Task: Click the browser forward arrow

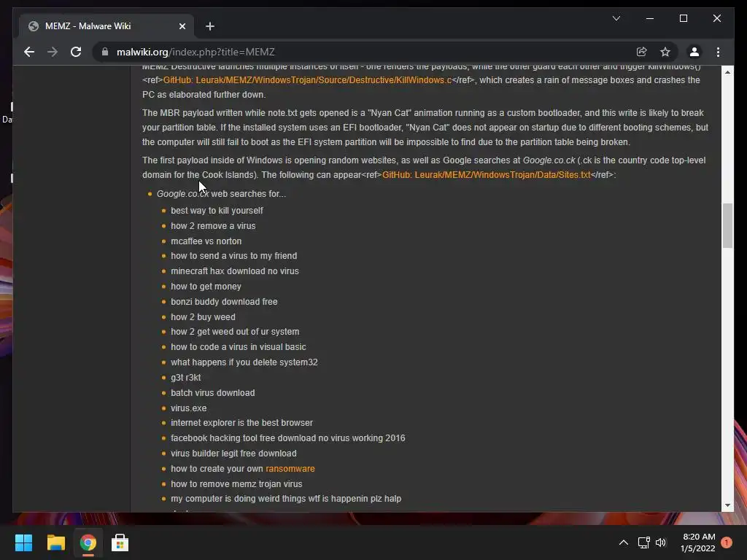Action: [x=53, y=52]
